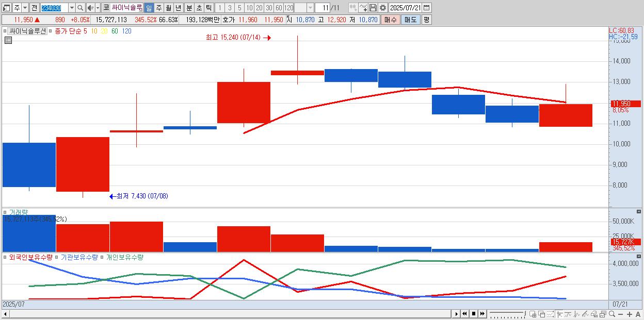Click the save chart floppy-disk icon

[x=373, y=8]
